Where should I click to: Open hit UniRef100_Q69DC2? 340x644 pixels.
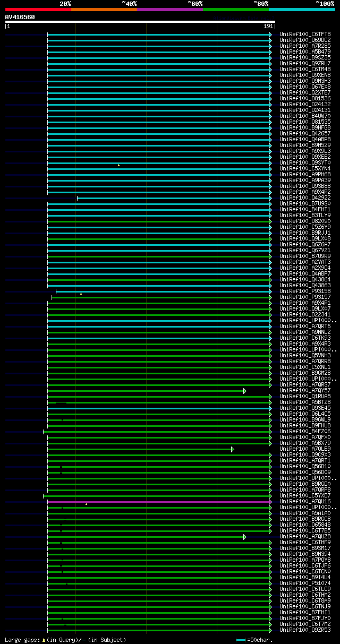[x=305, y=40]
